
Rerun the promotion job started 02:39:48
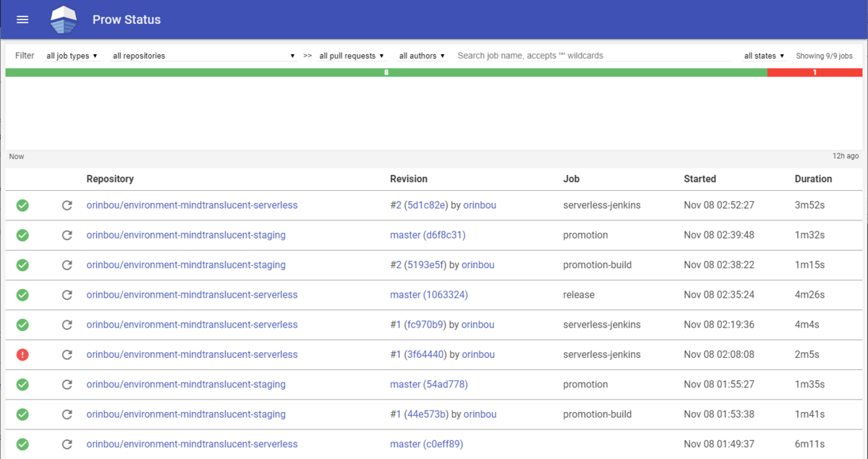coord(67,235)
